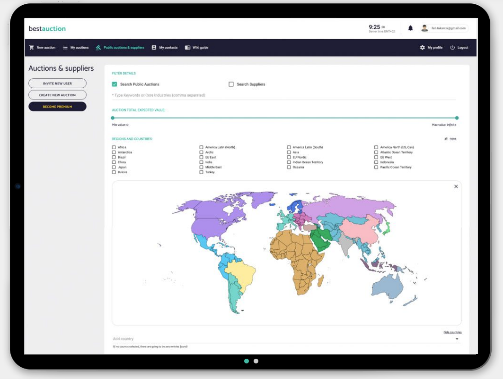Click the Become Premium button
Viewport: 503px width, 379px height.
coord(57,107)
